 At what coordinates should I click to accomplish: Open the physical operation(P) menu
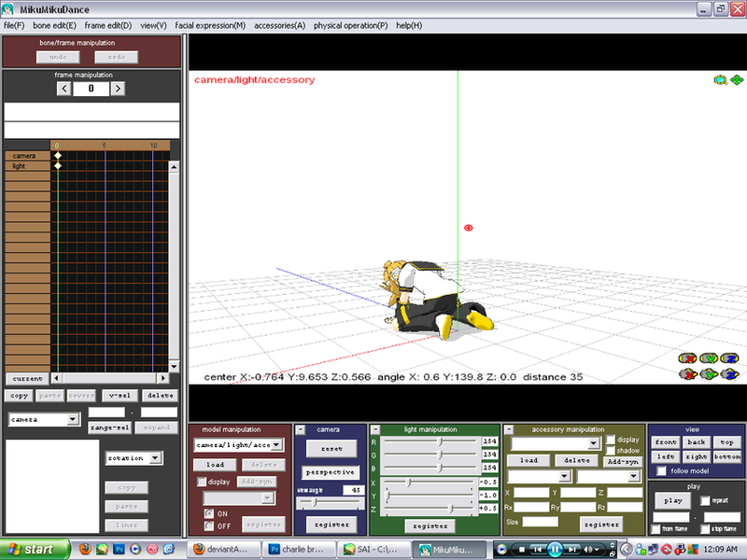coord(351,26)
